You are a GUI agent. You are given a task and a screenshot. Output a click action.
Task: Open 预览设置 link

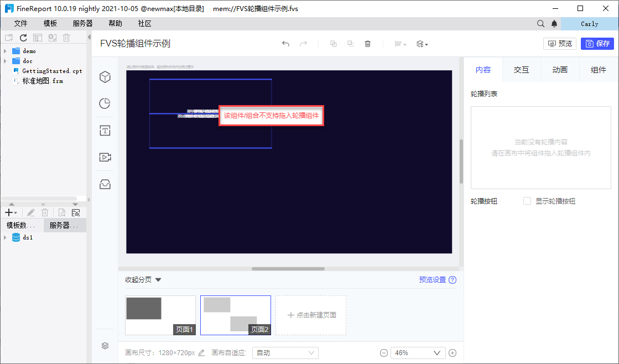(432, 279)
